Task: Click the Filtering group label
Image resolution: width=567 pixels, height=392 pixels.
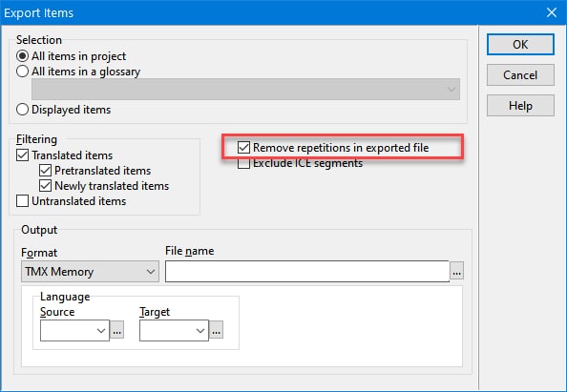Action: tap(36, 139)
